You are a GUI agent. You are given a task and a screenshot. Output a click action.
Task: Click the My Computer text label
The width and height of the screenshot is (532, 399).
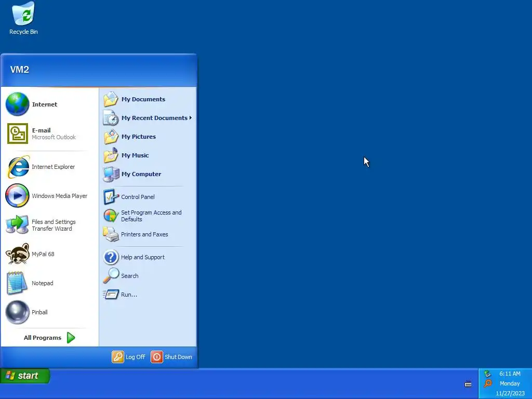141,174
